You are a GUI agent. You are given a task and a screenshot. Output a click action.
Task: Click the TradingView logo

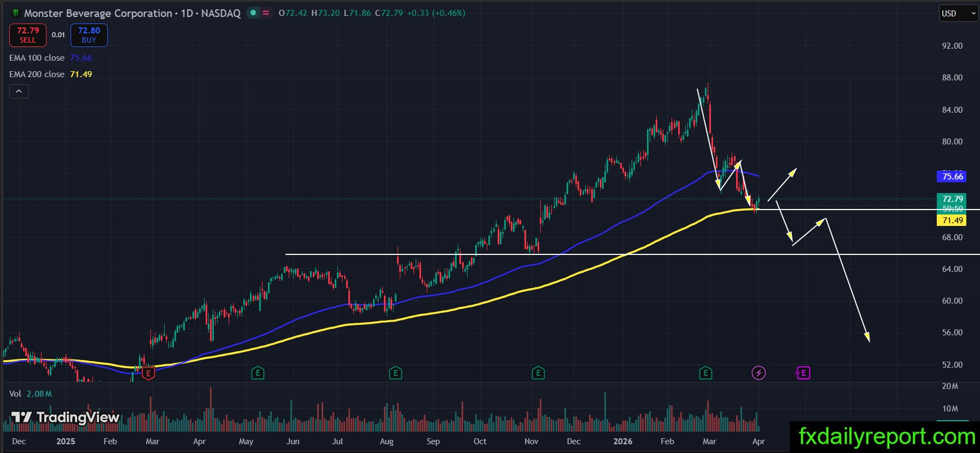pos(66,417)
